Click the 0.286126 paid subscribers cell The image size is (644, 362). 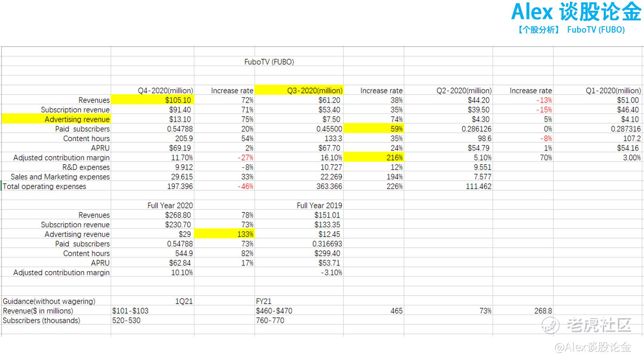click(448, 129)
